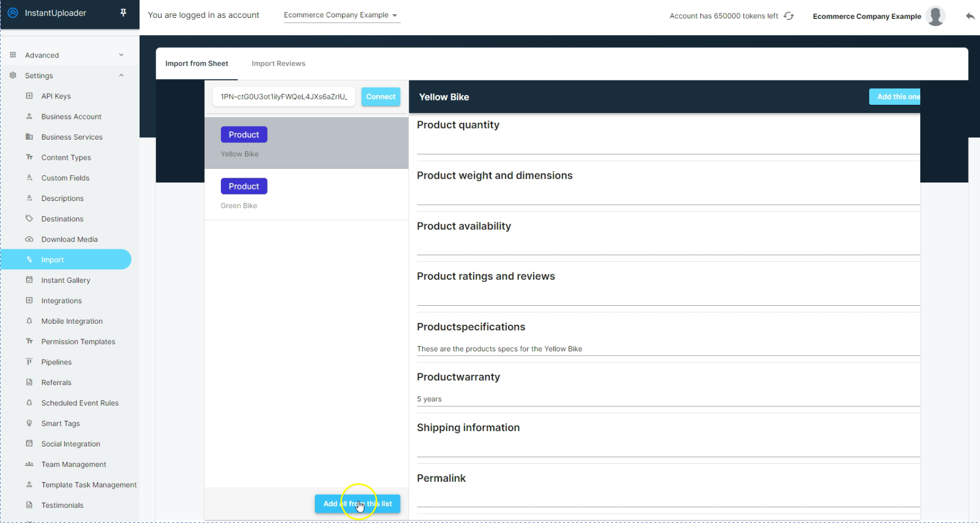Expand the Advanced sidebar section

pos(121,55)
